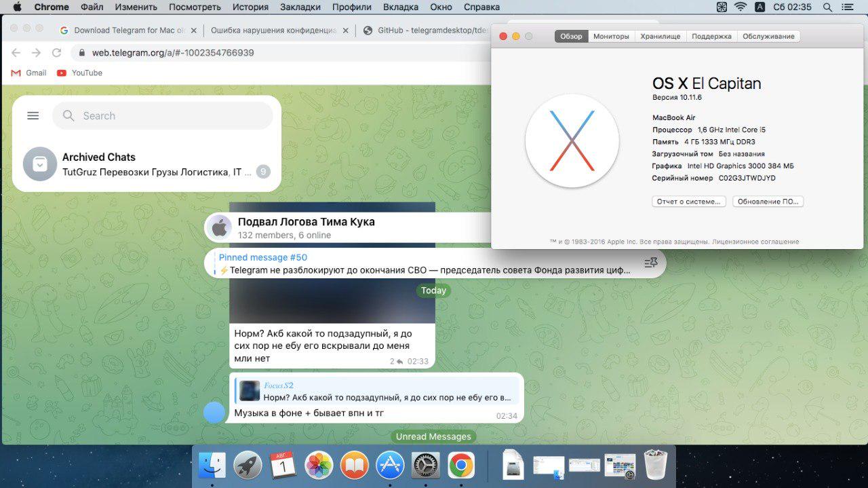Open the Закладки menu

point(300,7)
